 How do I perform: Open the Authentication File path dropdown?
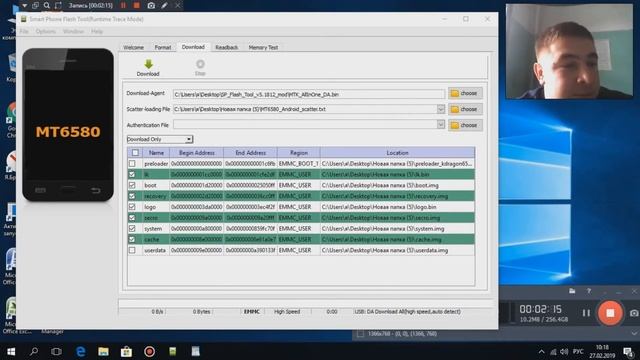coord(440,124)
